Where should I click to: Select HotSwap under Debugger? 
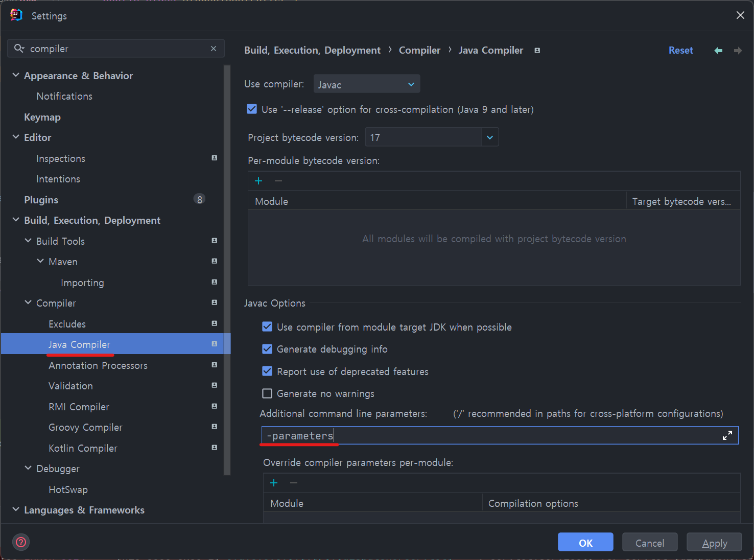tap(68, 489)
